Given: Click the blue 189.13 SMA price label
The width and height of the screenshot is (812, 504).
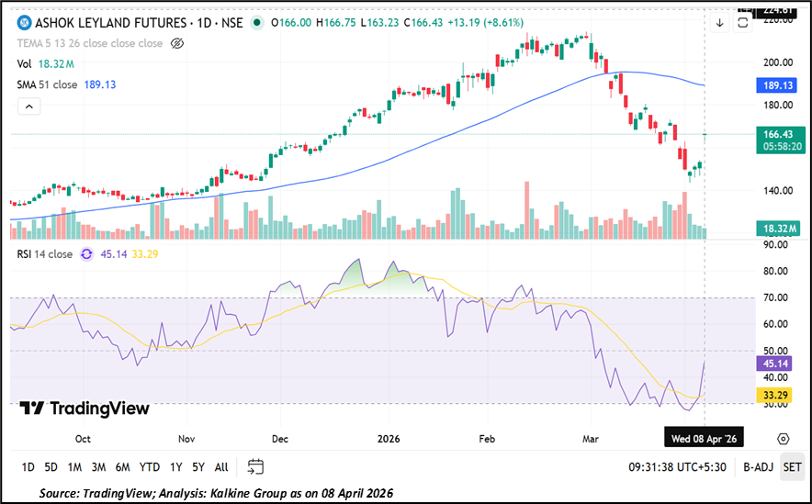Looking at the screenshot, I should tap(777, 84).
